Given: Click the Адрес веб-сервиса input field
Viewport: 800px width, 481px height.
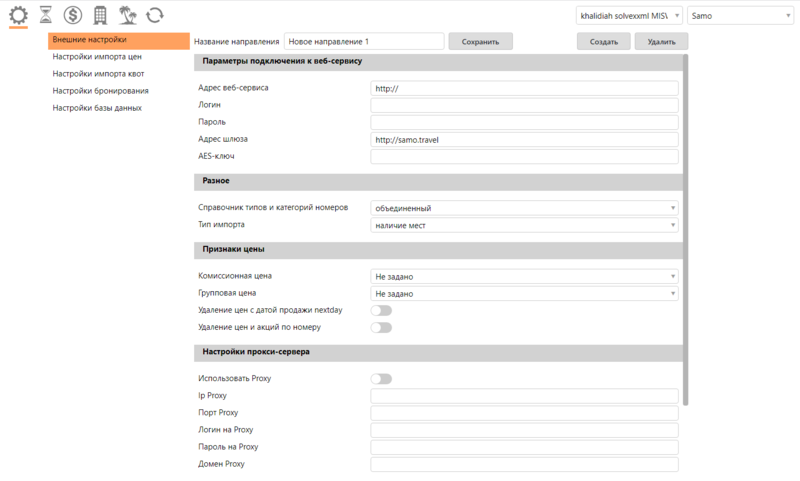Looking at the screenshot, I should tap(524, 88).
